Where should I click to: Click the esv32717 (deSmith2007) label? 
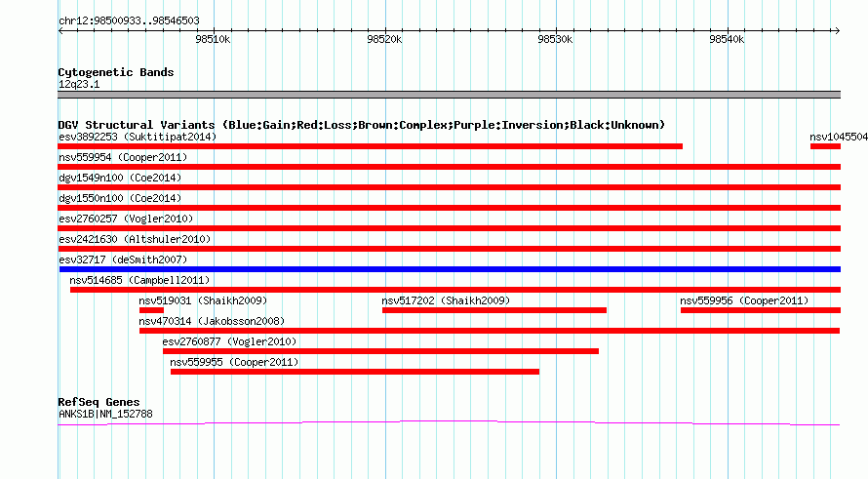[123, 259]
